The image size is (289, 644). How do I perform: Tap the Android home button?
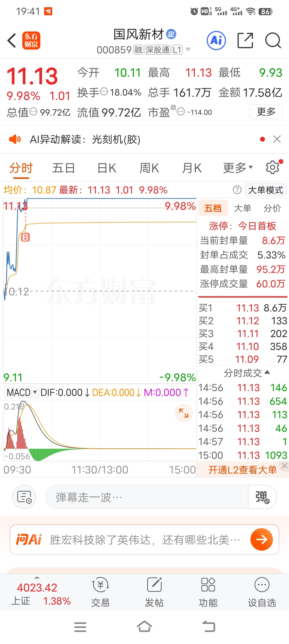click(x=144, y=626)
